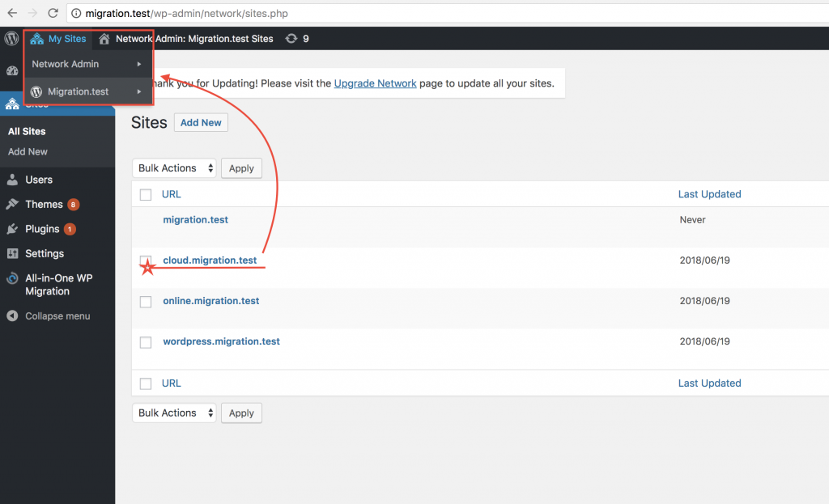Click the WordPress logo in admin bar

11,39
